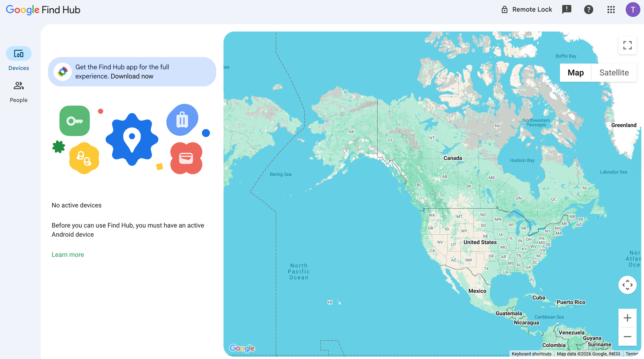Enter fullscreen map view
The width and height of the screenshot is (644, 359).
pyautogui.click(x=627, y=45)
